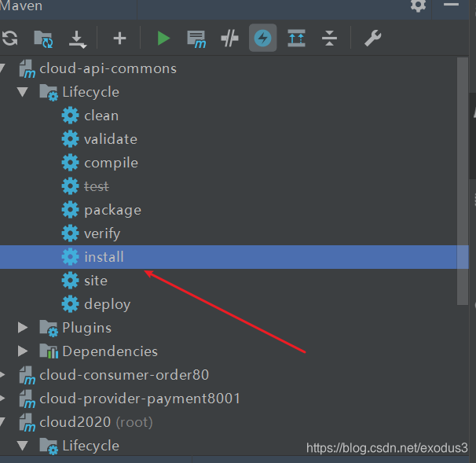Select the deploy lifecycle goal
This screenshot has height=463, width=476.
click(107, 304)
